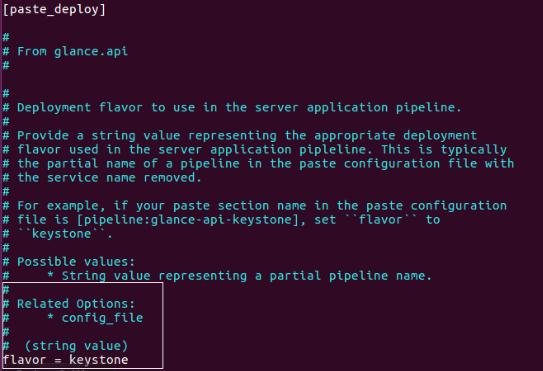This screenshot has width=543, height=371.
Task: Click the word 'pipeline.' ending first description line
Action: pyautogui.click(x=429, y=107)
